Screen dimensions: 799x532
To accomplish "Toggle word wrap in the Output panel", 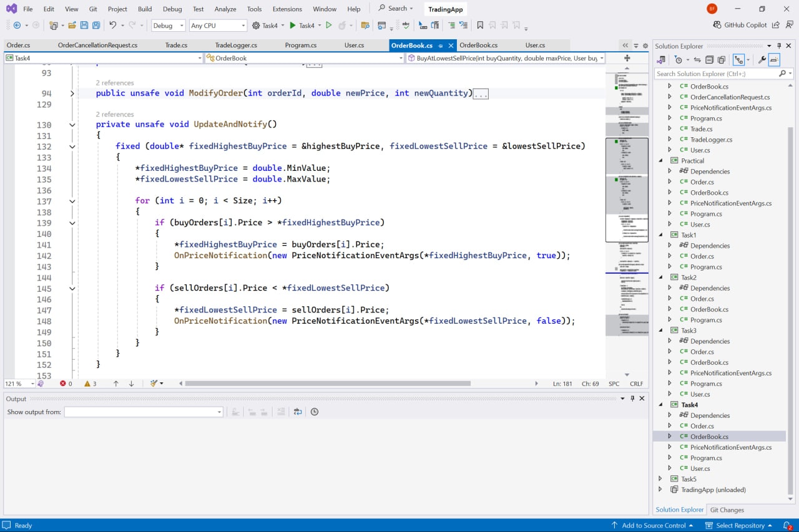I will [x=298, y=412].
